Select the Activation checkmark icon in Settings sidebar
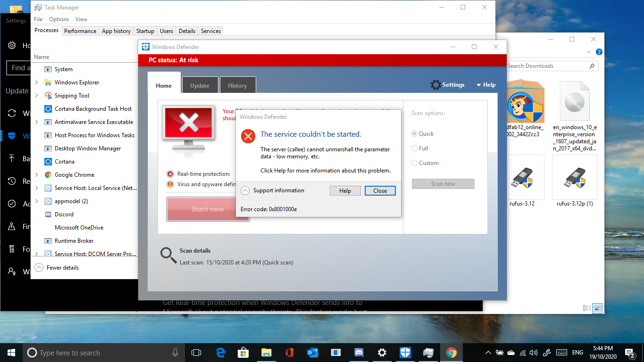644x362 pixels. coord(12,204)
